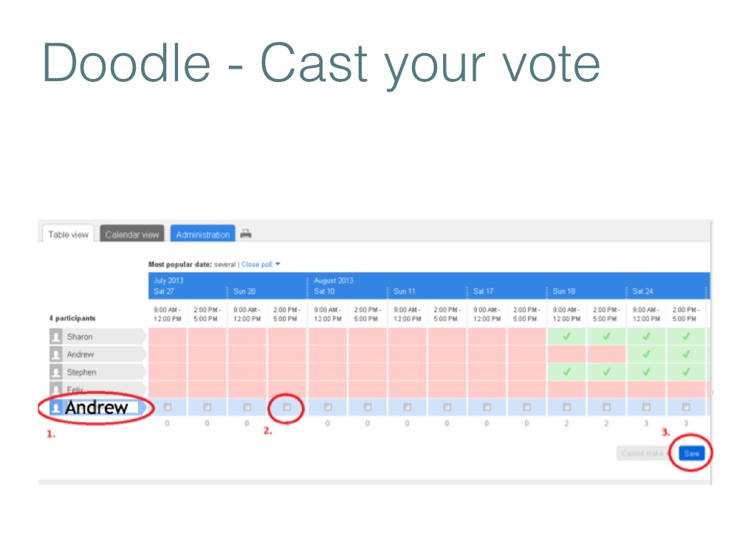Click Sharon's participant avatar icon

pyautogui.click(x=56, y=337)
